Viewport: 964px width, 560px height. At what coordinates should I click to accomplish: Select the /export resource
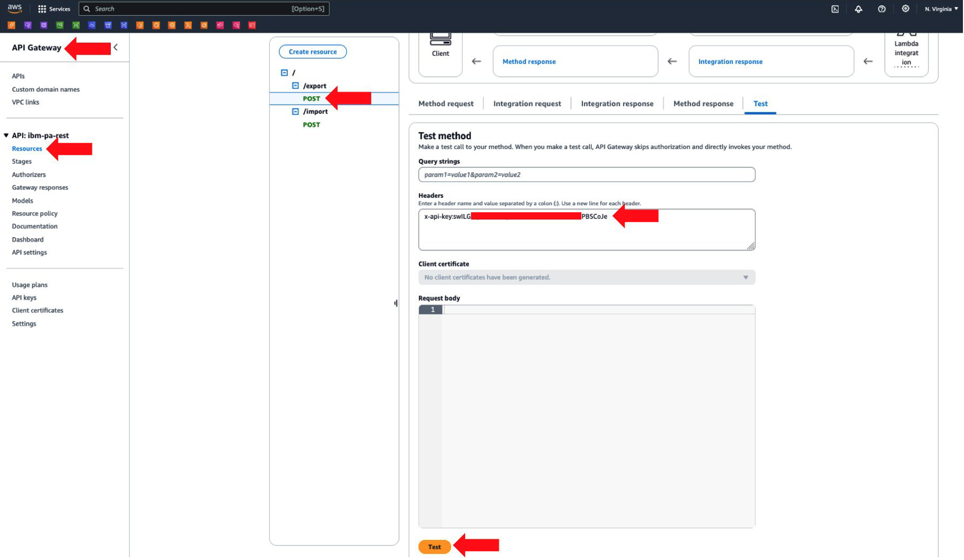click(315, 86)
